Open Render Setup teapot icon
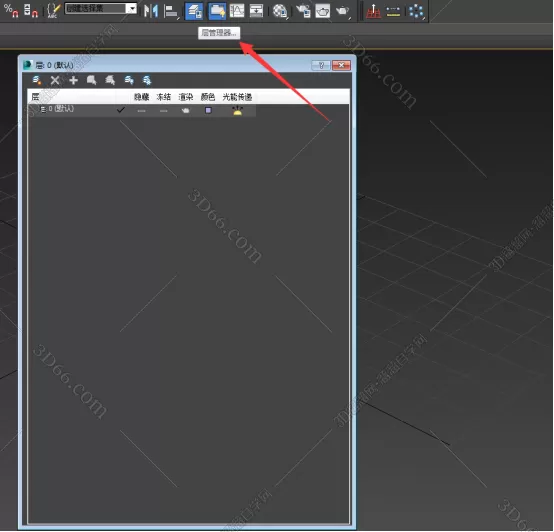Viewport: 554px width, 532px height. 303,11
